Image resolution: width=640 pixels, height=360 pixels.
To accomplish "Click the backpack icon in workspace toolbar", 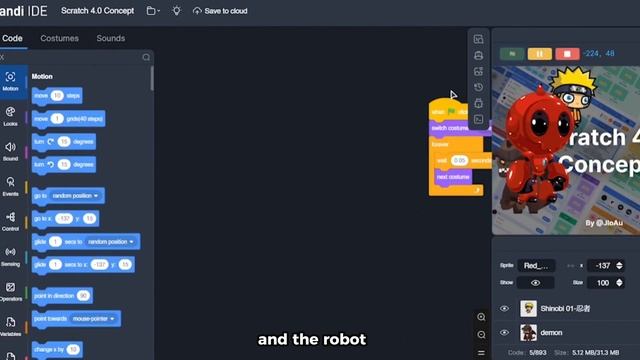I will click(x=478, y=55).
